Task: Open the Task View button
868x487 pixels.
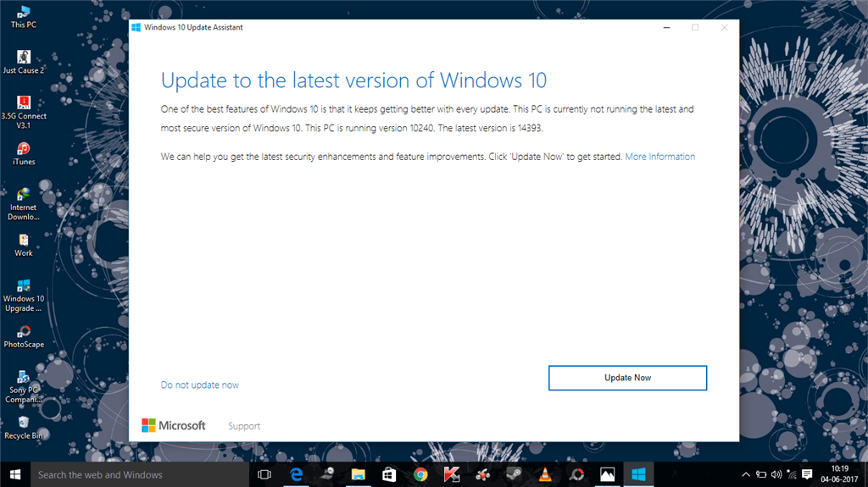Action: click(x=264, y=474)
